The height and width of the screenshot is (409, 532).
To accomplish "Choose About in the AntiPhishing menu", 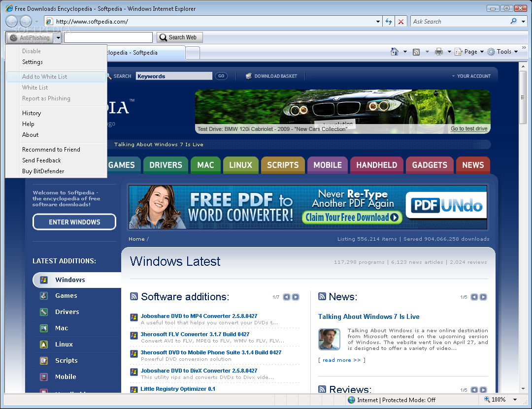I will tap(56, 135).
